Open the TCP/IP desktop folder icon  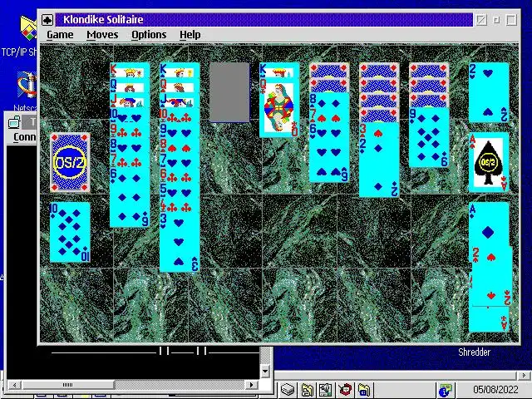[x=27, y=29]
